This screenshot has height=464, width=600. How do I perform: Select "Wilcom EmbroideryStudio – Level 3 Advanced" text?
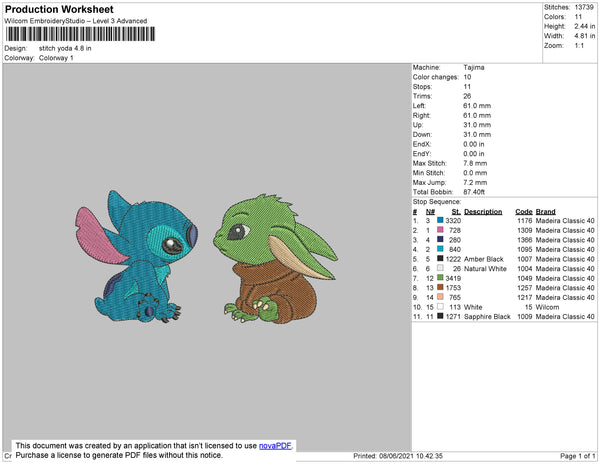[x=76, y=21]
